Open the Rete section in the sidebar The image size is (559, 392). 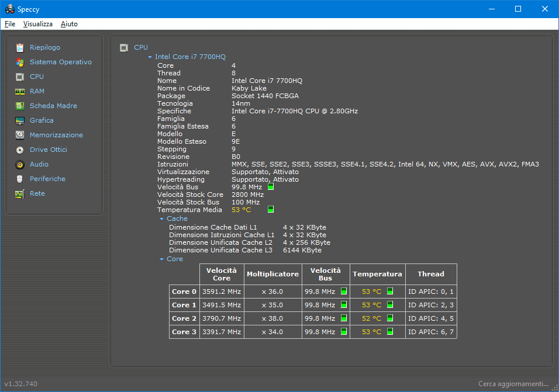click(x=37, y=193)
